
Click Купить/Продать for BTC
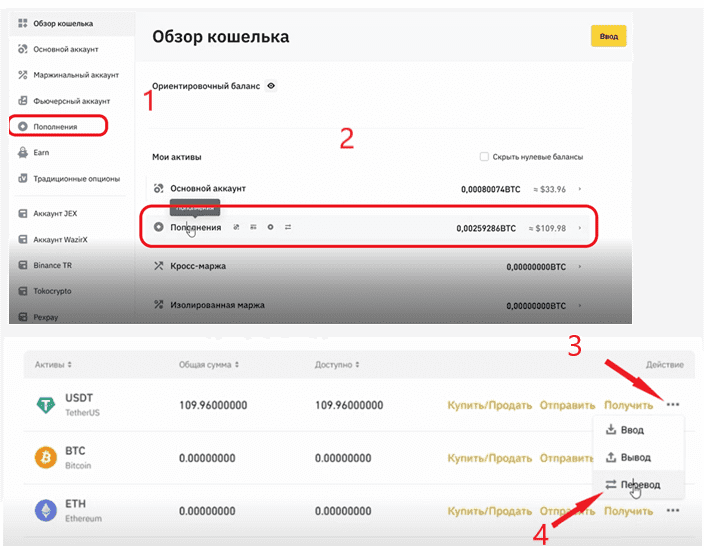(x=489, y=458)
